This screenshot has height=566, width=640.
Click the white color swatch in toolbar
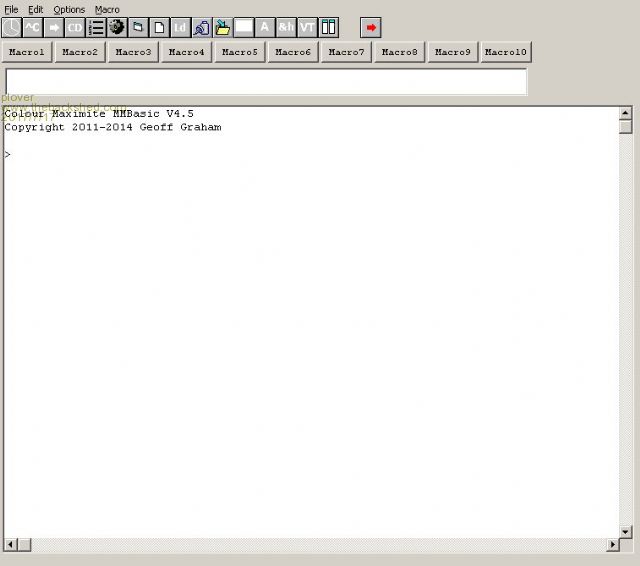pos(244,28)
